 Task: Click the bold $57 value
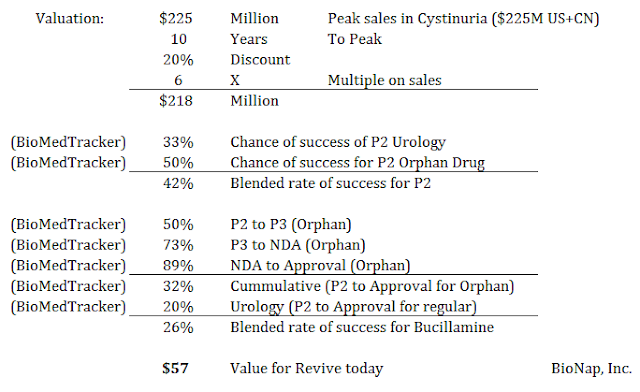(175, 368)
